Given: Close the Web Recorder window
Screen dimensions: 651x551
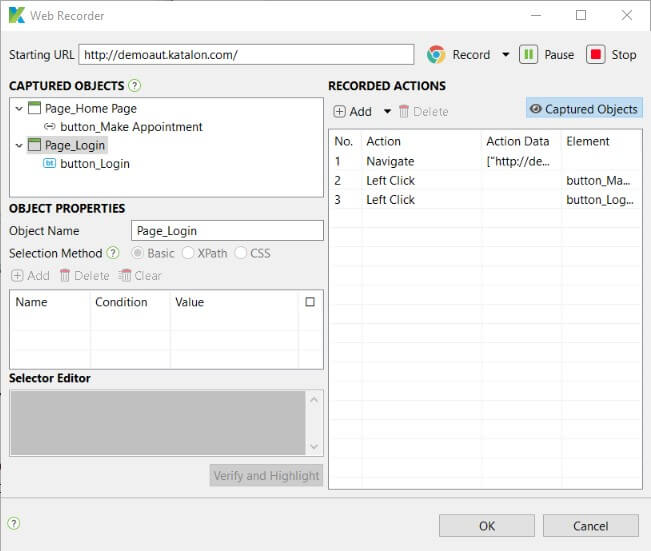Looking at the screenshot, I should point(627,15).
